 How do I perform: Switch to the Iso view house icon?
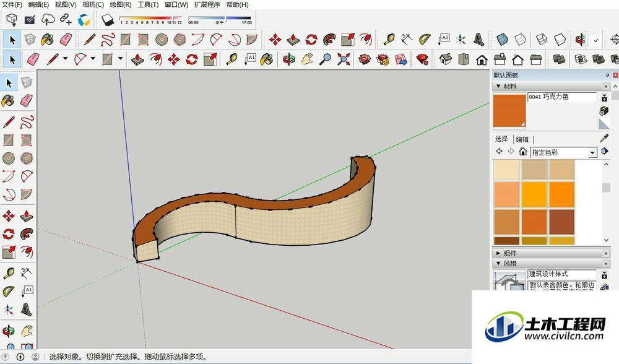coord(445,59)
